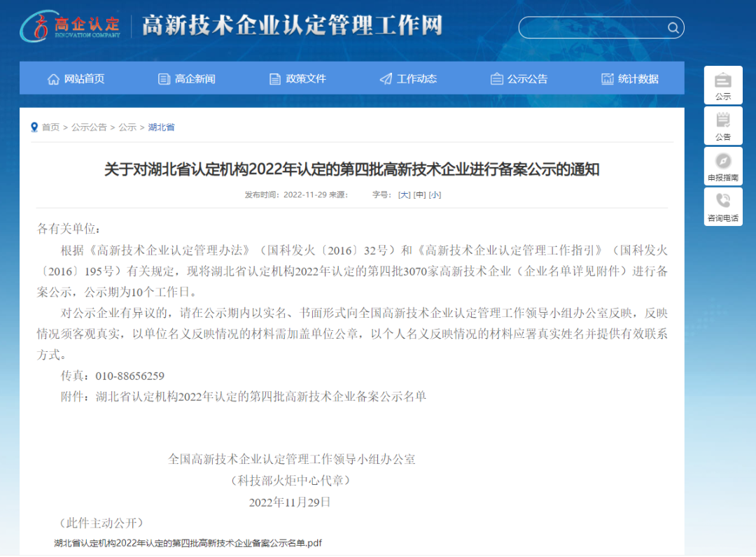The image size is (756, 557).
Task: Click the search magnifier icon
Action: (673, 28)
